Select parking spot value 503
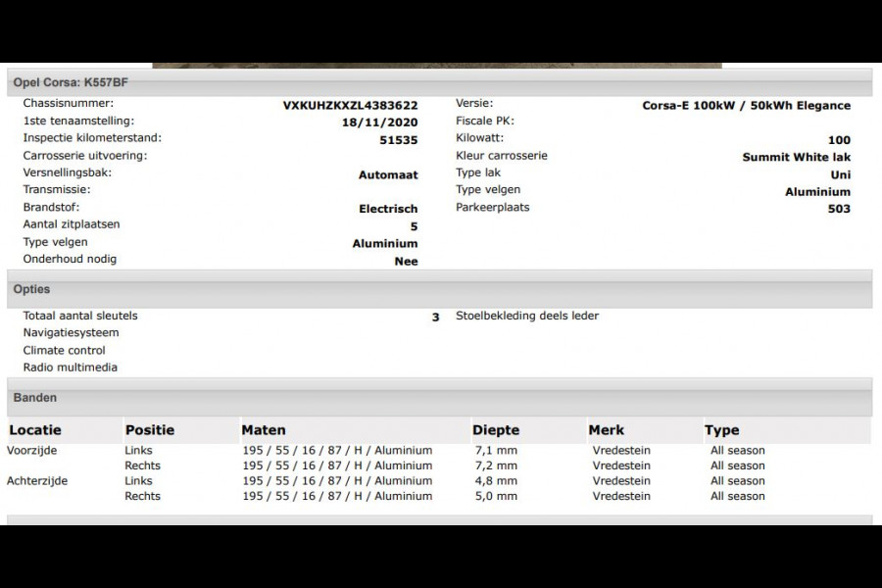Viewport: 882px width, 588px height. (839, 209)
